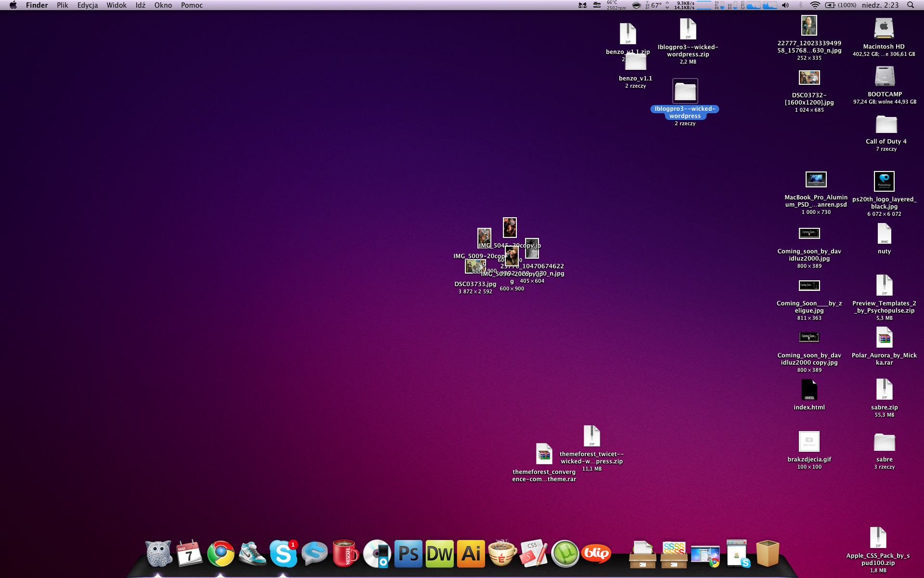This screenshot has width=924, height=578.
Task: Select Coming_soon_by_davidluz2000 copy.jpg
Action: pyautogui.click(x=809, y=337)
